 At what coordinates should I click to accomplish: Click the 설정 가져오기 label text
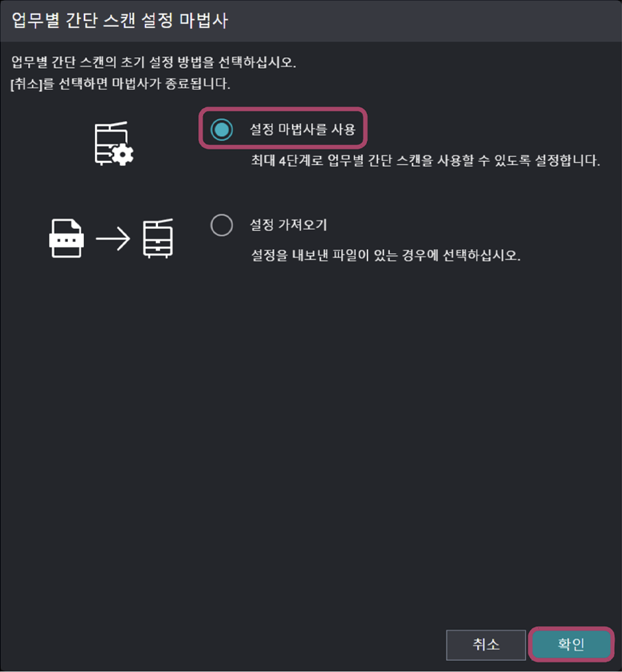(288, 225)
